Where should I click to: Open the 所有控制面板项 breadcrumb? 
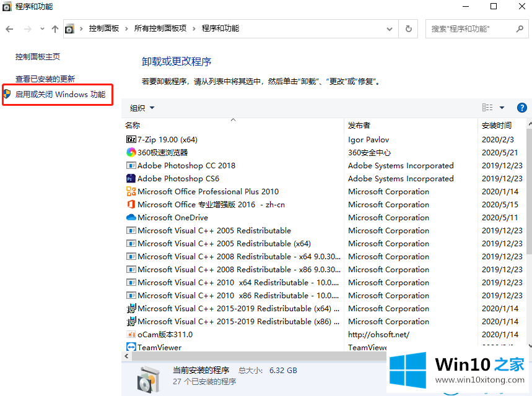[160, 29]
